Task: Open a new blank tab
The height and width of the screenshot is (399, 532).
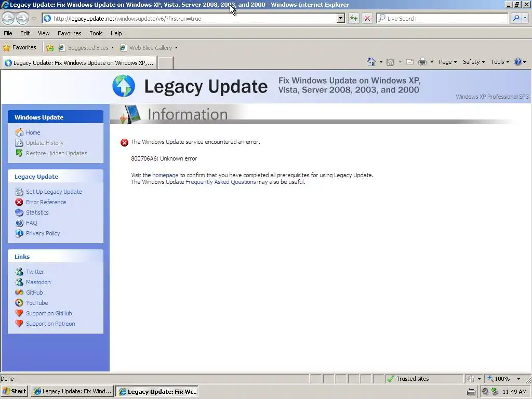Action: (x=166, y=63)
